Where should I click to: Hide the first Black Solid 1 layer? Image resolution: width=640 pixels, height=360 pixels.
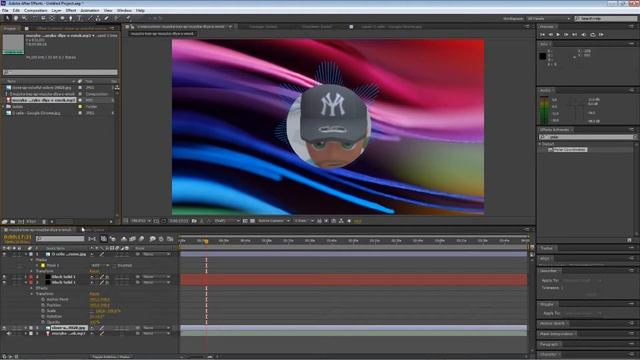click(4, 277)
